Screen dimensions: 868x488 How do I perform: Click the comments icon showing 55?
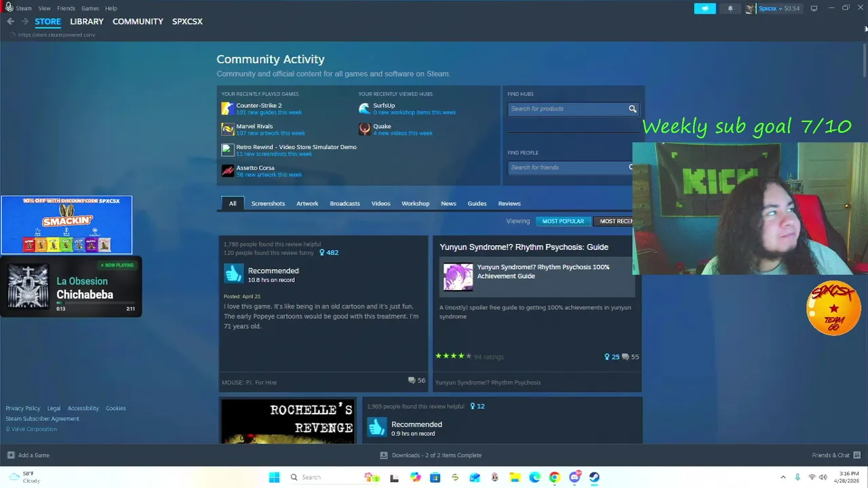[x=625, y=357]
